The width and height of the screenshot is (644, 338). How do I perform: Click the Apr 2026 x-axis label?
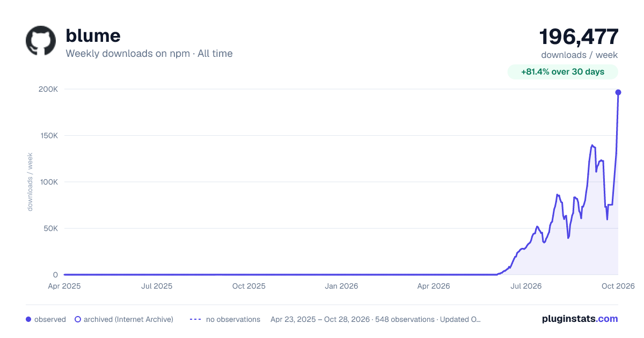click(x=433, y=286)
